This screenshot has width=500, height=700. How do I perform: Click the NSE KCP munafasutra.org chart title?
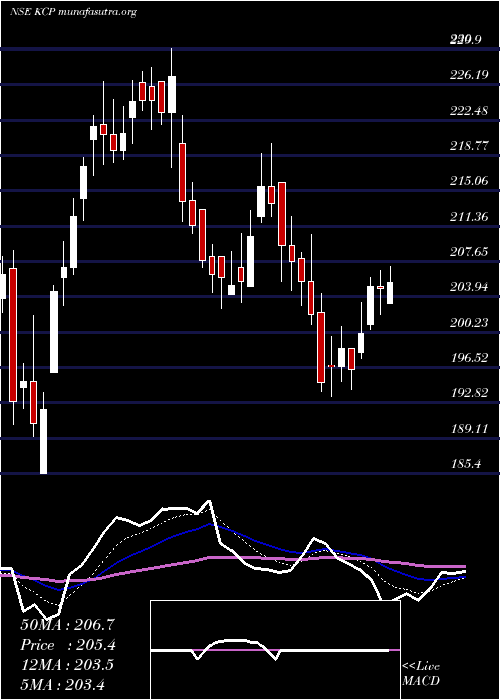tap(73, 12)
